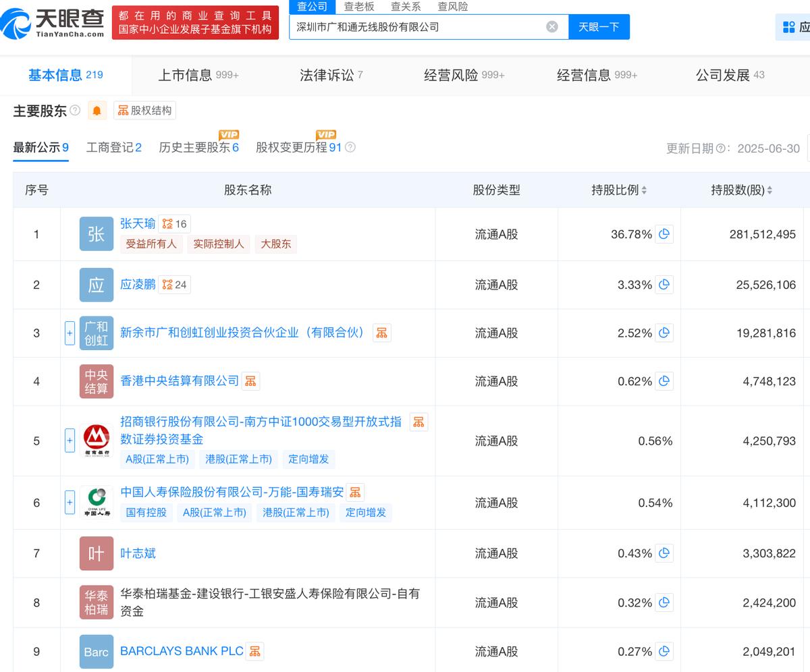Switch to 工商登记 tab
Image resolution: width=810 pixels, height=672 pixels.
113,148
